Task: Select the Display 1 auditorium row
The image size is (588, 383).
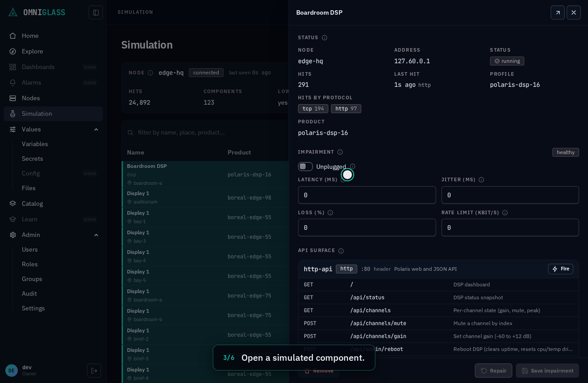Action: coord(205,198)
